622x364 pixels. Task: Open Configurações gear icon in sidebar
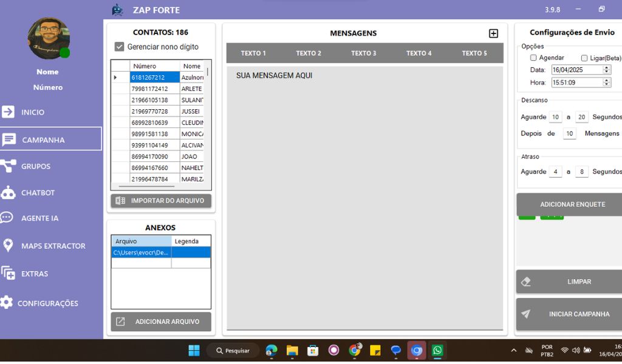[7, 303]
